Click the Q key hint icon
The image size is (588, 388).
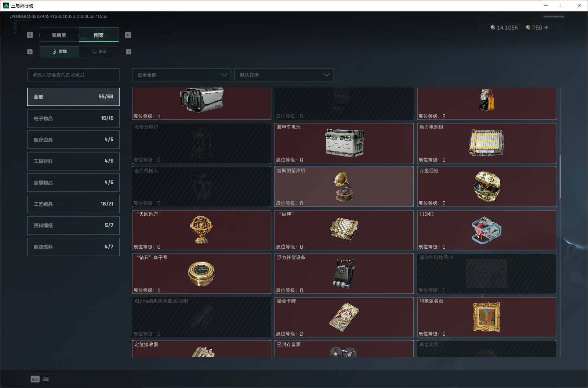[x=30, y=35]
